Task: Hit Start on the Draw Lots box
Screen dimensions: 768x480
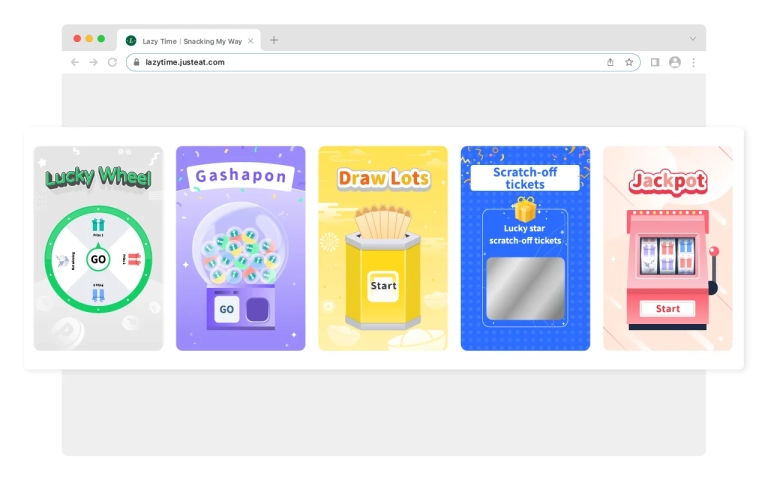Action: click(383, 286)
